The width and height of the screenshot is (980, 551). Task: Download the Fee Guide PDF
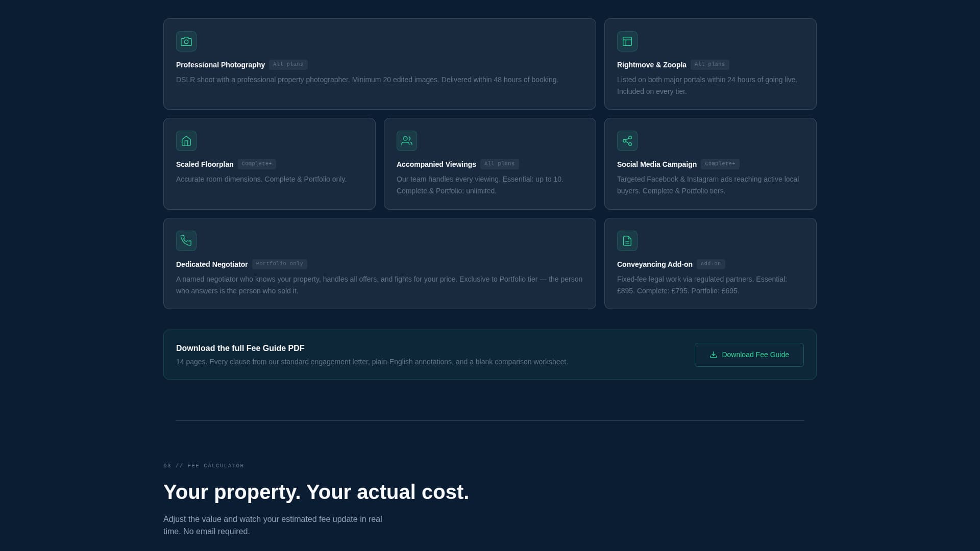(x=749, y=355)
